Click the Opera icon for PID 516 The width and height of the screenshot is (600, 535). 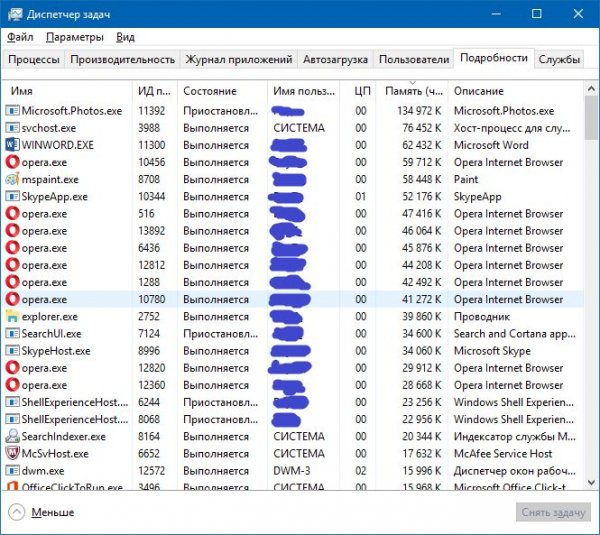click(12, 214)
